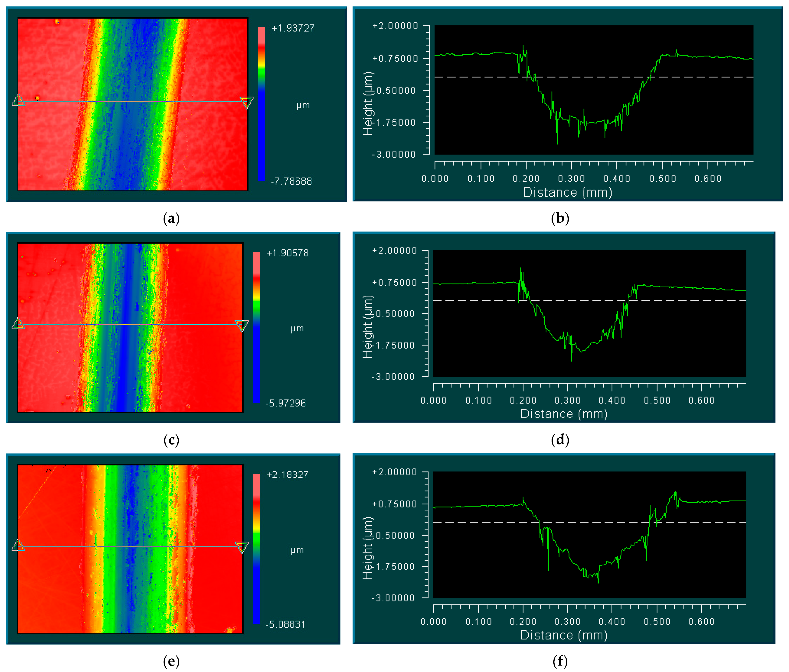The width and height of the screenshot is (789, 672).
Task: Click the +1.93727 maximum height label
Action: click(x=293, y=28)
